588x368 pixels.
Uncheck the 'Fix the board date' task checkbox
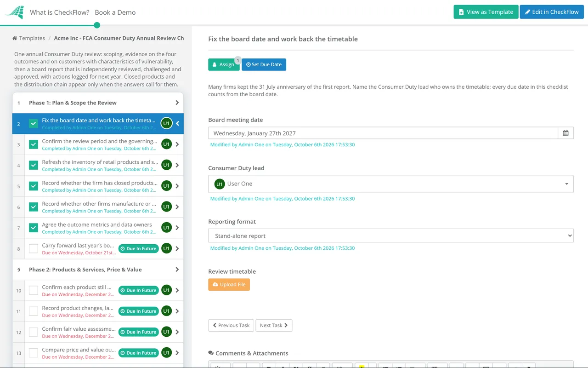point(34,123)
